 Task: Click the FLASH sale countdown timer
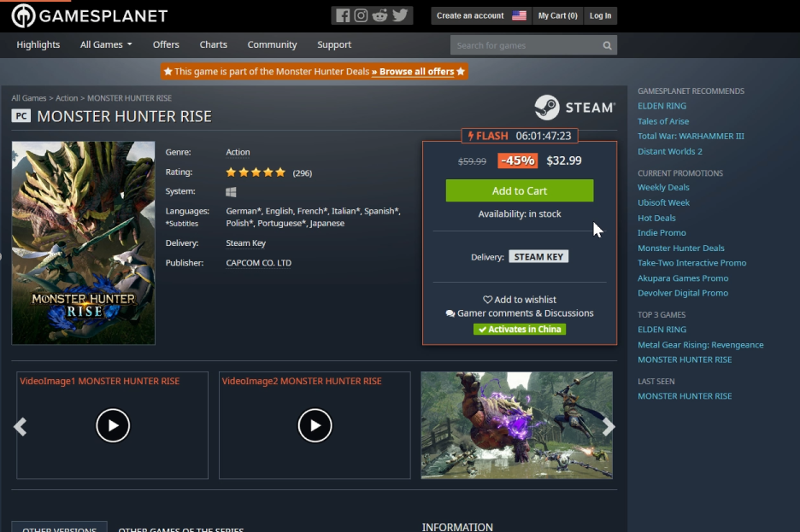point(520,136)
